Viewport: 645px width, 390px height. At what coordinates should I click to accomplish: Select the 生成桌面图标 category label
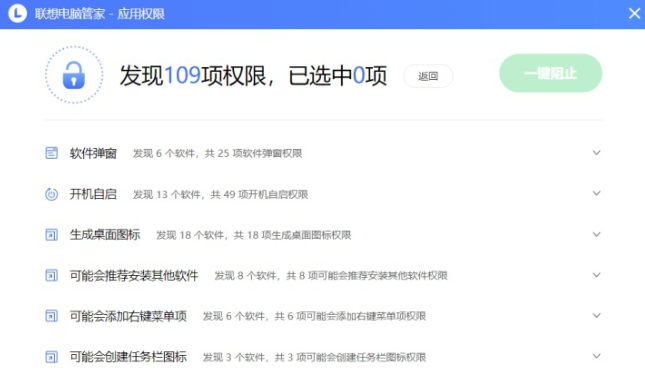tap(105, 234)
